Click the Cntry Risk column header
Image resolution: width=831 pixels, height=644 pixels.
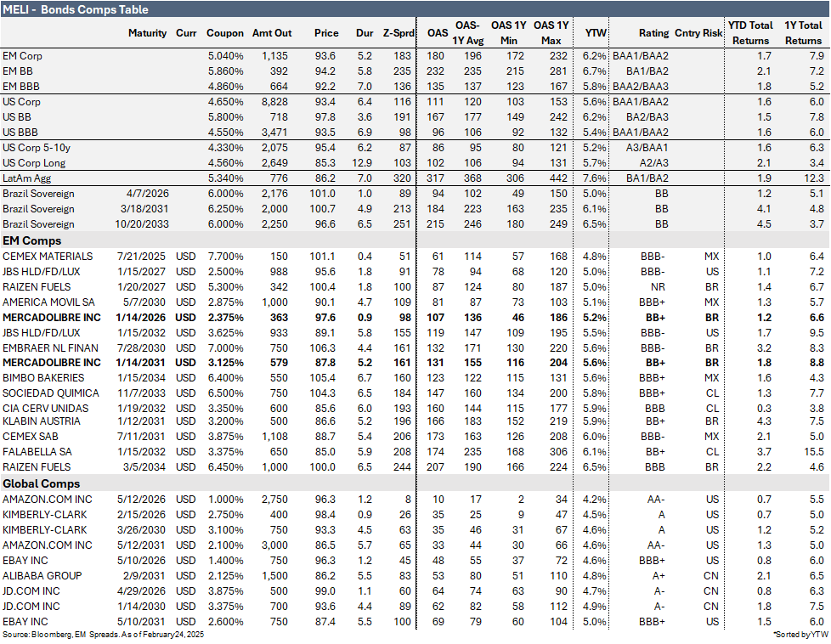(698, 33)
